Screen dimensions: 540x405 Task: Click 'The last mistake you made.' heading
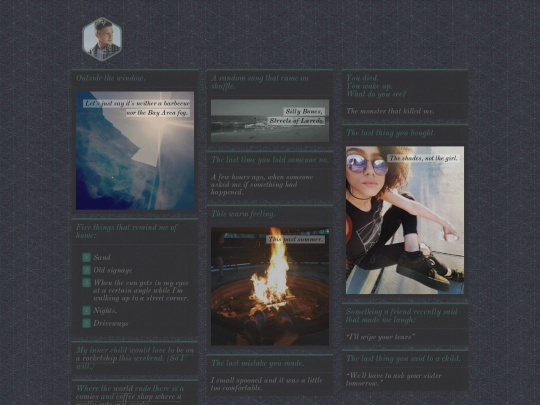tap(258, 363)
